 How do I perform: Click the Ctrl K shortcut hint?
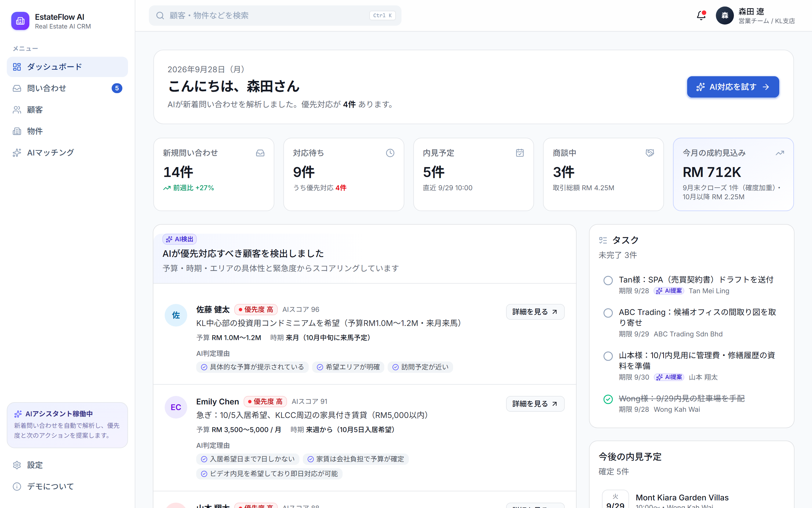tap(383, 16)
